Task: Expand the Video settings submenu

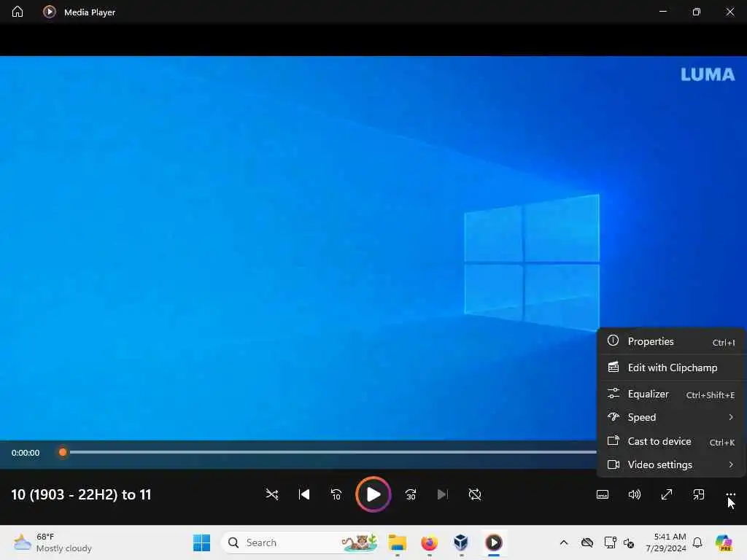Action: 671,464
